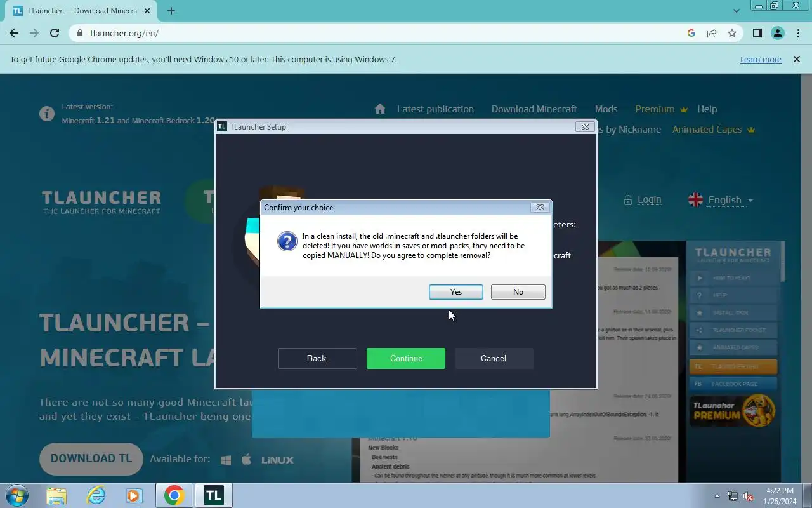Click TLAUNCHER site logo
Image resolution: width=812 pixels, height=508 pixels.
pyautogui.click(x=101, y=203)
